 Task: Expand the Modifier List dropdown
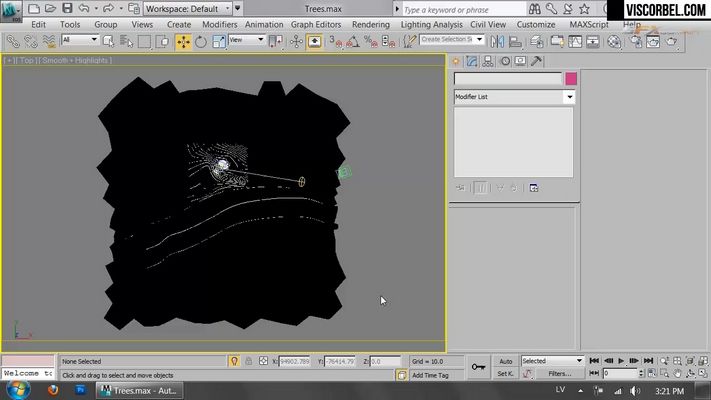(514, 97)
